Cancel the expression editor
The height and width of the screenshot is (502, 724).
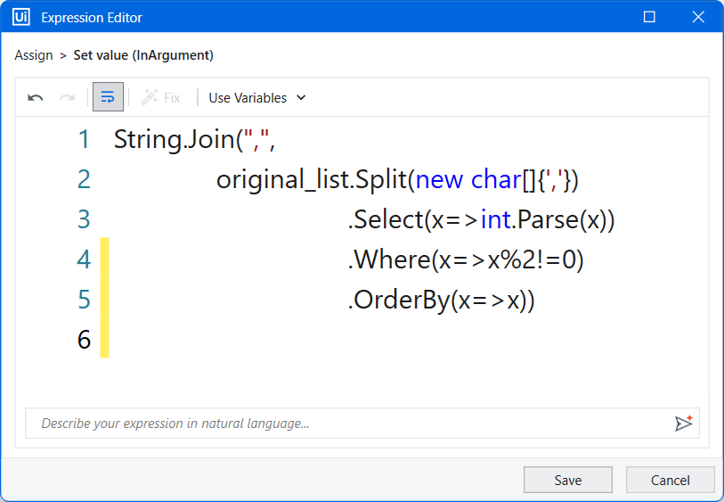tap(670, 480)
